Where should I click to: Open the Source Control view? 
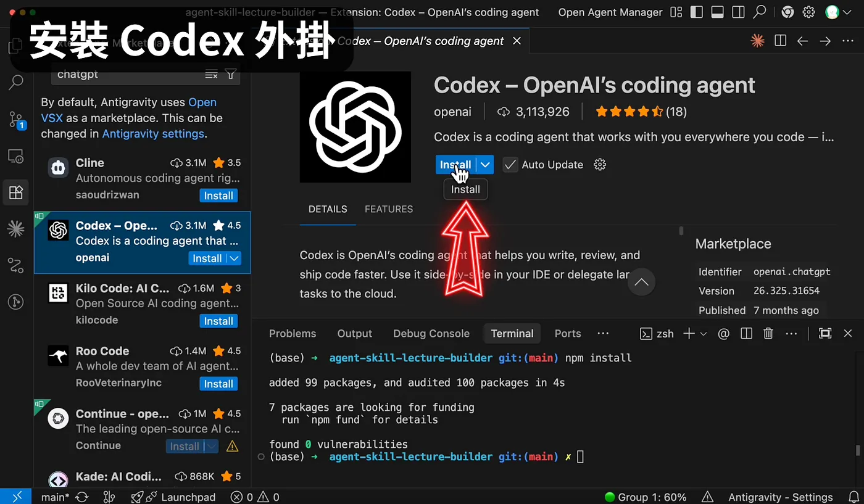(16, 119)
